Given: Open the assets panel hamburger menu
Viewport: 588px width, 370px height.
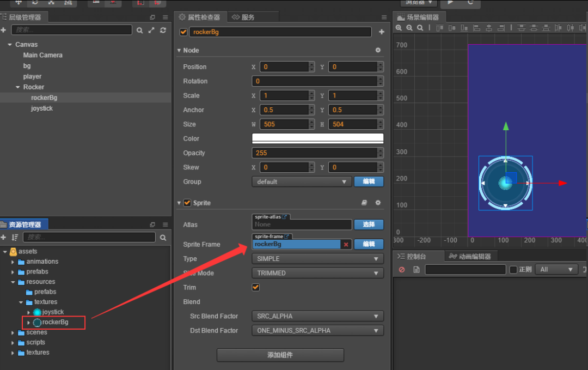Looking at the screenshot, I should (165, 225).
